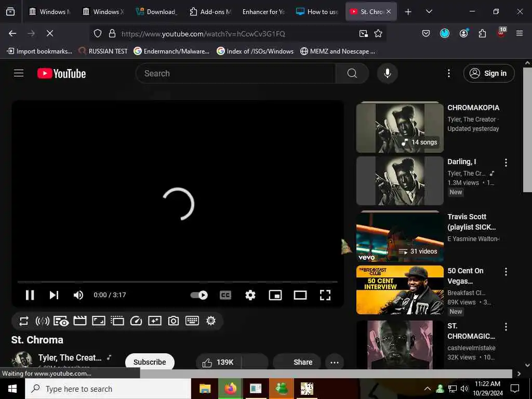Open Darling, I video thumbnail
This screenshot has width=532, height=399.
pyautogui.click(x=400, y=180)
